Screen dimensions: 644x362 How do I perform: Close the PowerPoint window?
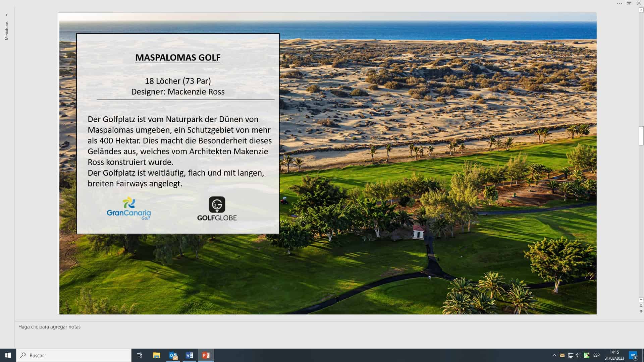(639, 3)
